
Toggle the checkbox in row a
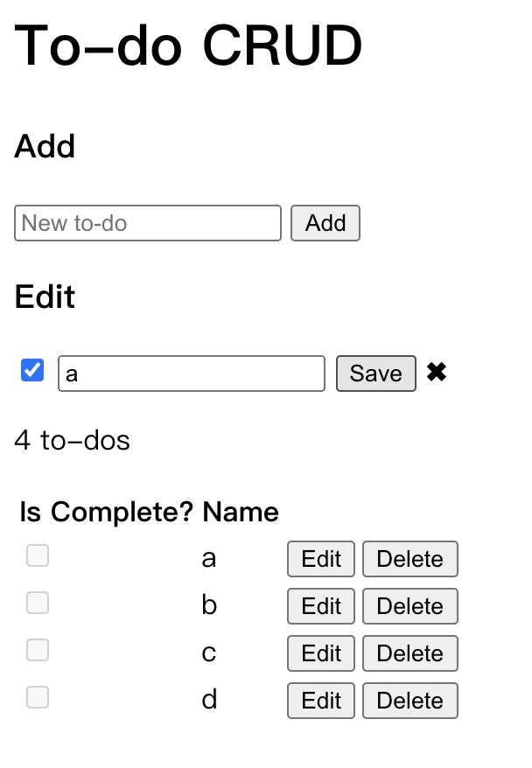point(38,555)
